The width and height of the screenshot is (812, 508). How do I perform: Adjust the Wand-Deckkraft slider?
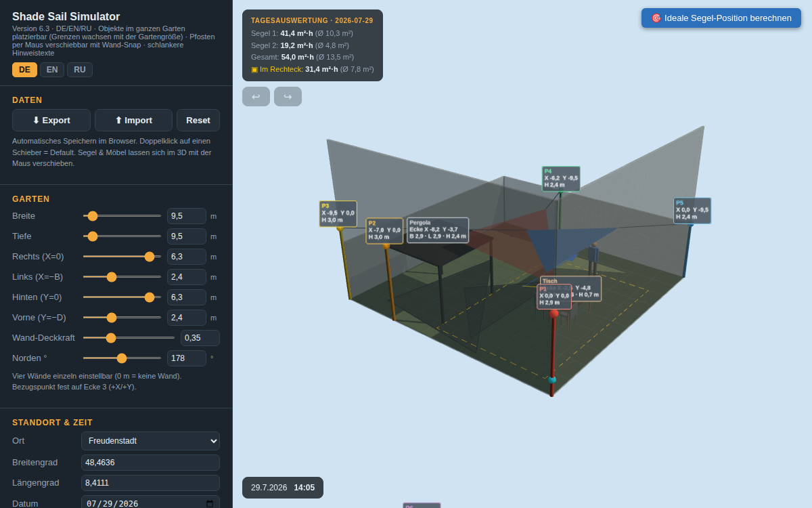(x=129, y=338)
